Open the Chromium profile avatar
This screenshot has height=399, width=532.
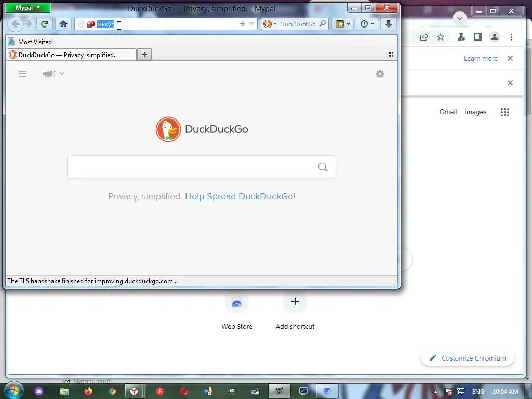(x=495, y=37)
